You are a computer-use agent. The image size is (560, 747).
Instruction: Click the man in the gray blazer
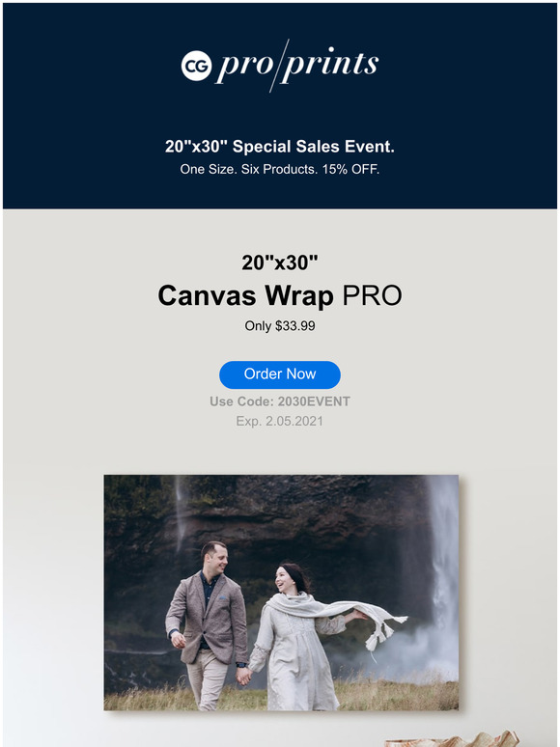(x=207, y=626)
